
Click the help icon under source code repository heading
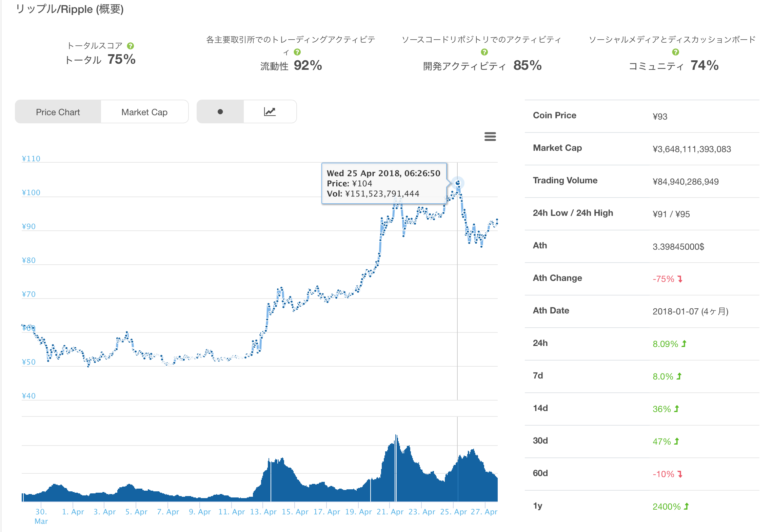tap(484, 52)
